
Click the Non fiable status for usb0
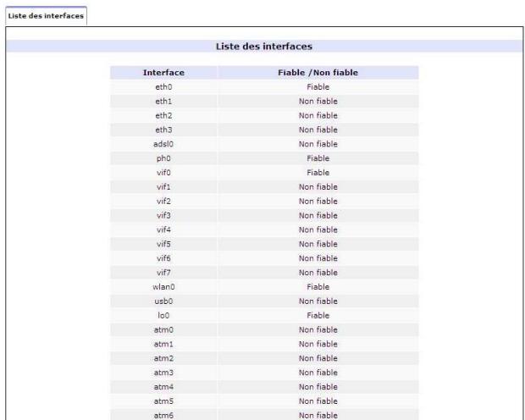(x=318, y=301)
